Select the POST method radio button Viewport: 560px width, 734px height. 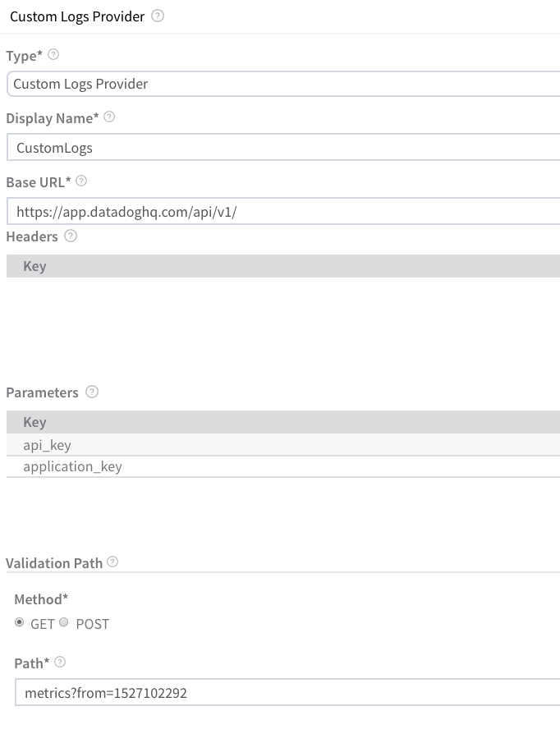pos(64,622)
